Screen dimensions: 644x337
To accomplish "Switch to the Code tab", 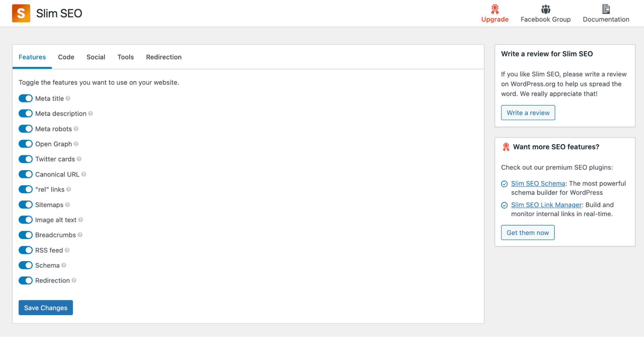I will click(x=66, y=57).
